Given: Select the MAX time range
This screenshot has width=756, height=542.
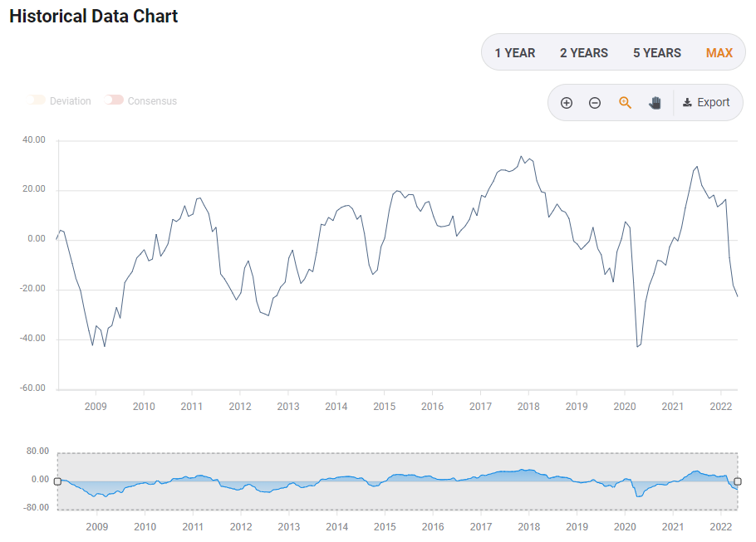Looking at the screenshot, I should (x=719, y=52).
